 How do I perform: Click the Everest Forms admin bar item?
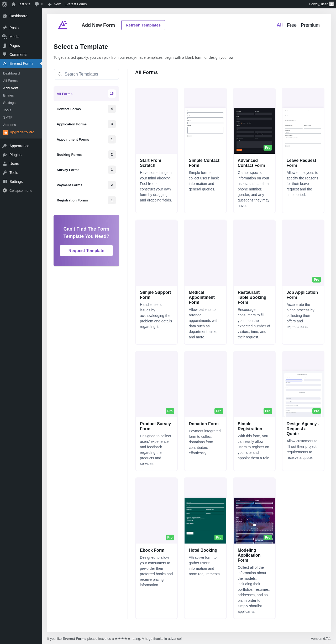76,4
